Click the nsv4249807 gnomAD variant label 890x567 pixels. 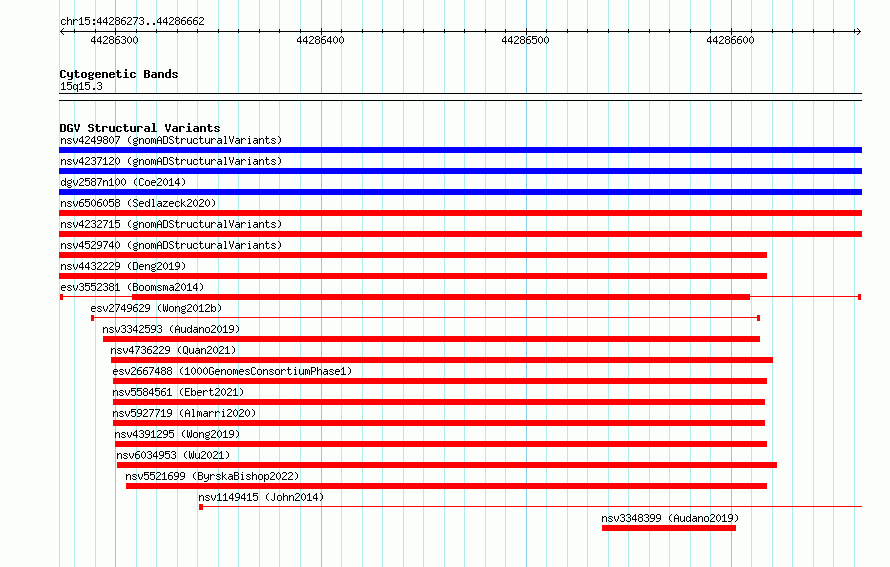171,140
